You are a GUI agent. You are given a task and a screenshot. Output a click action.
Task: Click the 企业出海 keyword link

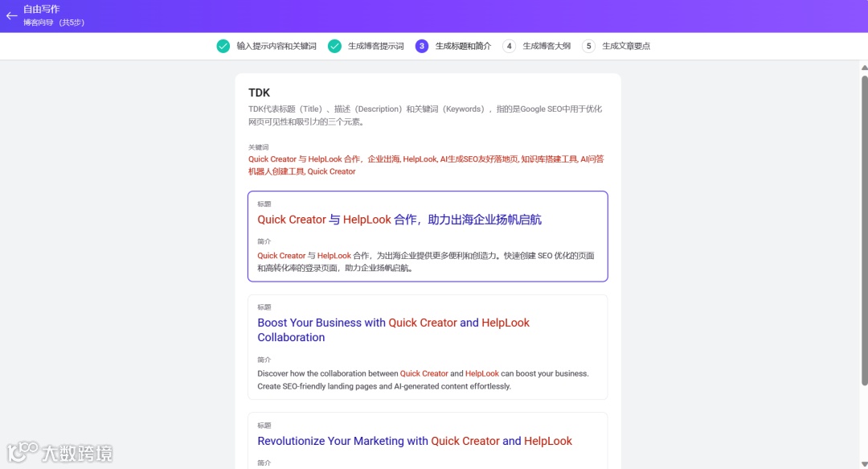pyautogui.click(x=383, y=158)
